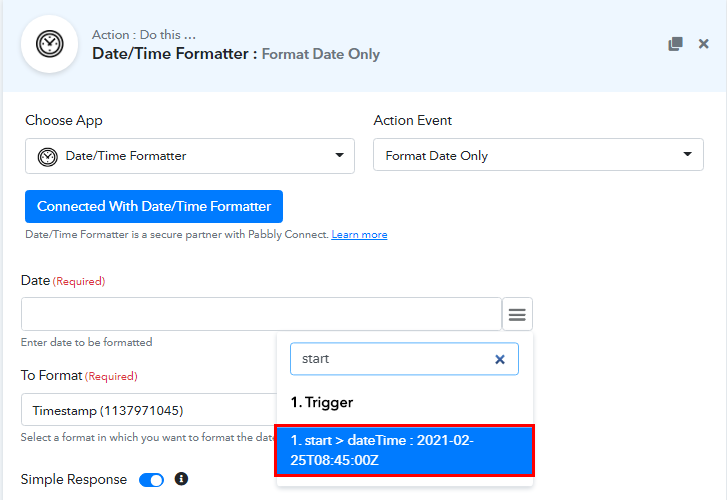Viewport: 727px width, 500px height.
Task: Click into the Date input field
Action: click(x=261, y=314)
